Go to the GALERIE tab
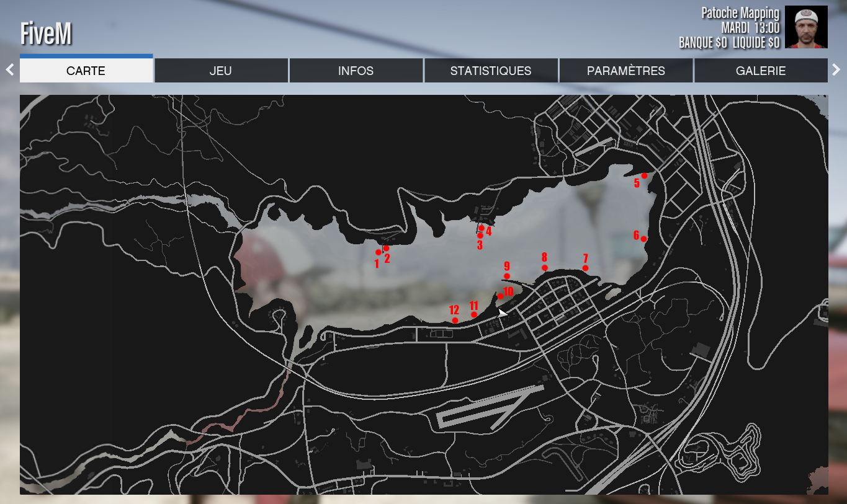Screen dimensions: 847x504 (x=761, y=71)
